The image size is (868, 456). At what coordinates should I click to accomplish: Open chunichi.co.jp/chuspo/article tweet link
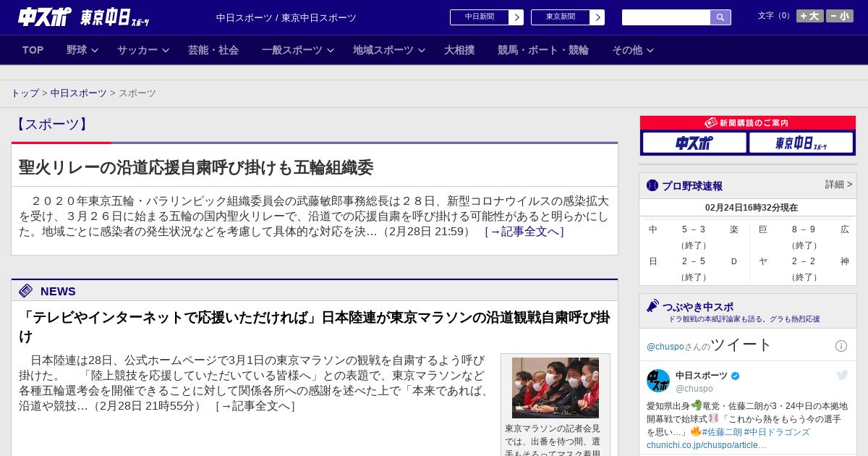point(707,445)
